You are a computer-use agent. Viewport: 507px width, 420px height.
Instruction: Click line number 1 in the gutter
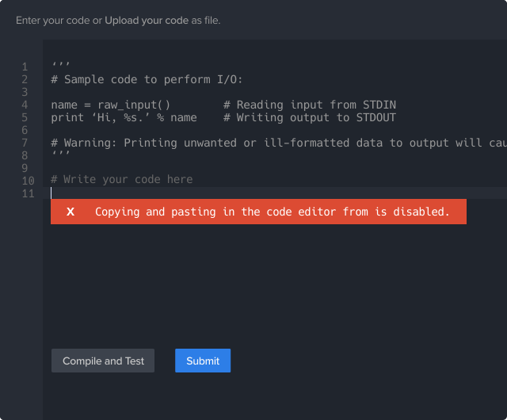point(25,67)
